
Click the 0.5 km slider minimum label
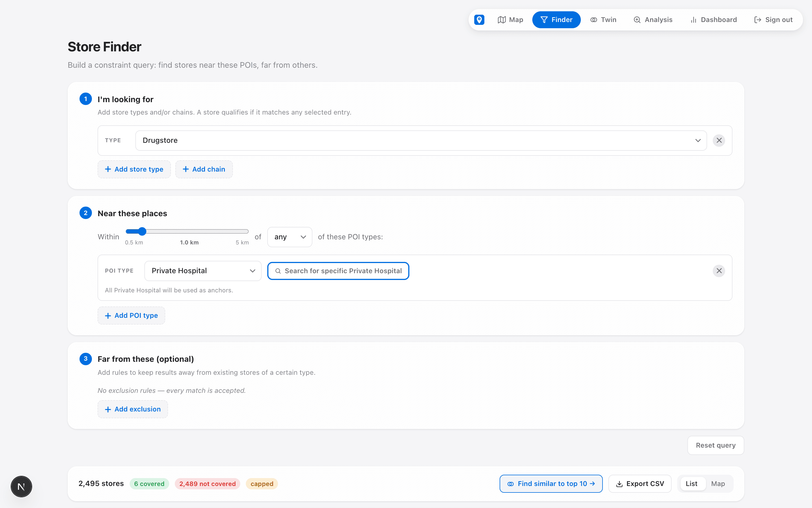tap(134, 243)
